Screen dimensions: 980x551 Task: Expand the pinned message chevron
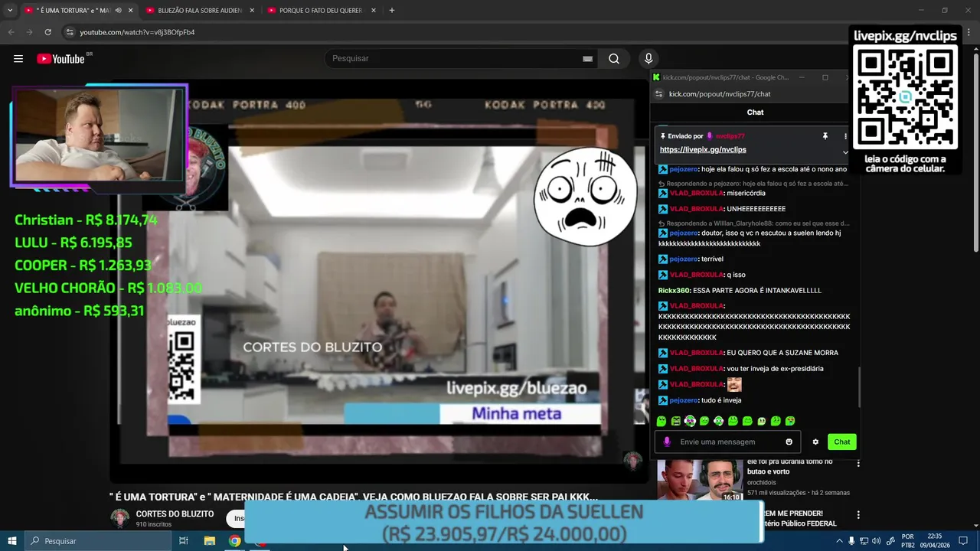[845, 152]
